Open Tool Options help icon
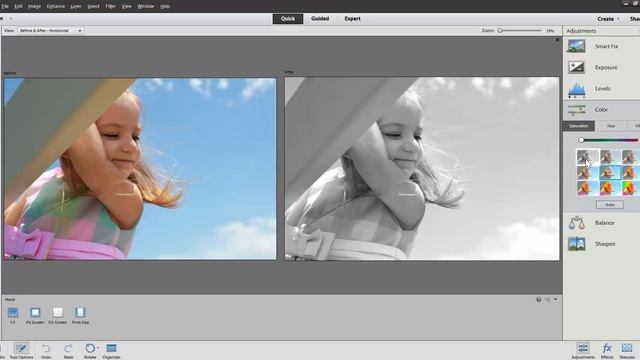 (x=539, y=300)
